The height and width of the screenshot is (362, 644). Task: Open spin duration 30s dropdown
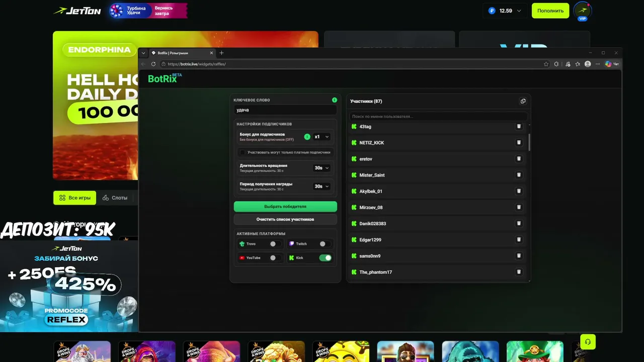321,168
